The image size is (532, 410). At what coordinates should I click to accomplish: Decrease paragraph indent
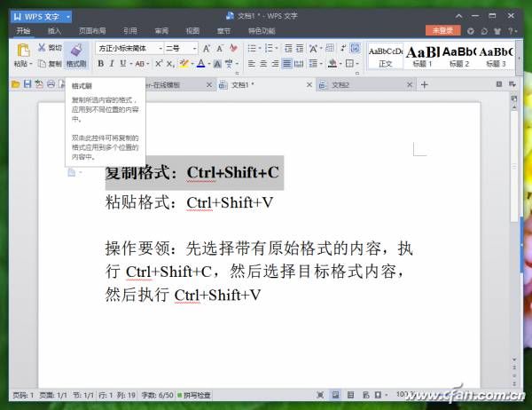(x=288, y=48)
